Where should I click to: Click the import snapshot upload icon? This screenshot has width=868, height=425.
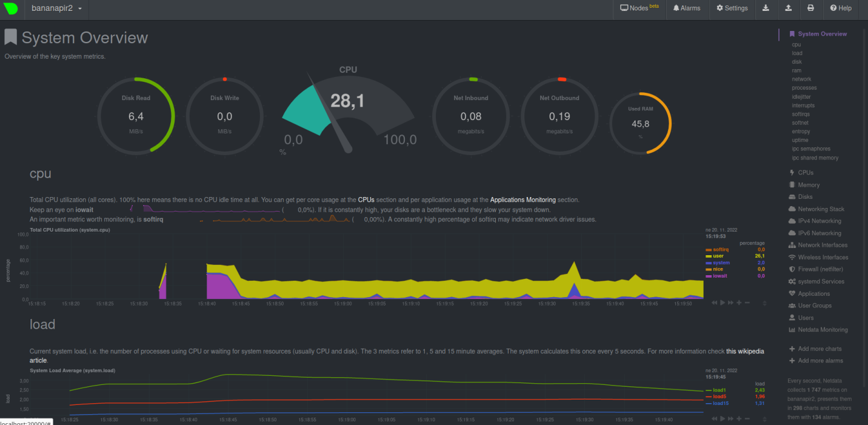788,8
